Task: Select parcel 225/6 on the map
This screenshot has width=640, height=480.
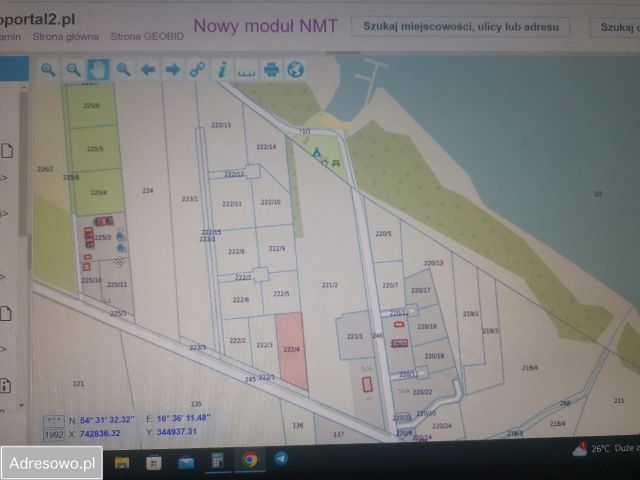Action: [x=91, y=105]
